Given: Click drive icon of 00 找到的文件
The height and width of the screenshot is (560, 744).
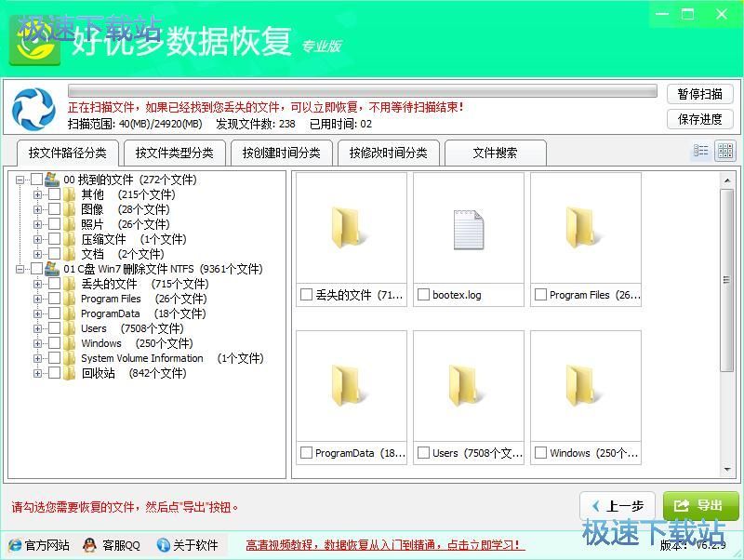Looking at the screenshot, I should 52,180.
